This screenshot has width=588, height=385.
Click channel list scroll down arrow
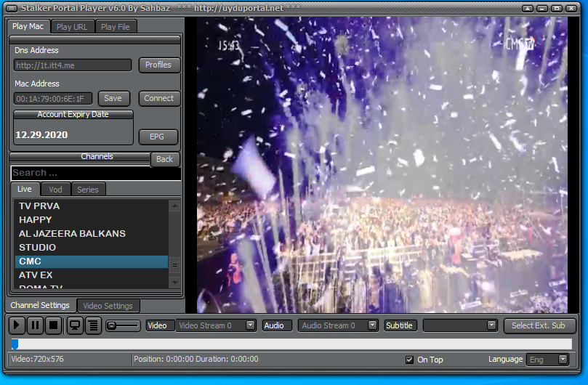coord(174,282)
